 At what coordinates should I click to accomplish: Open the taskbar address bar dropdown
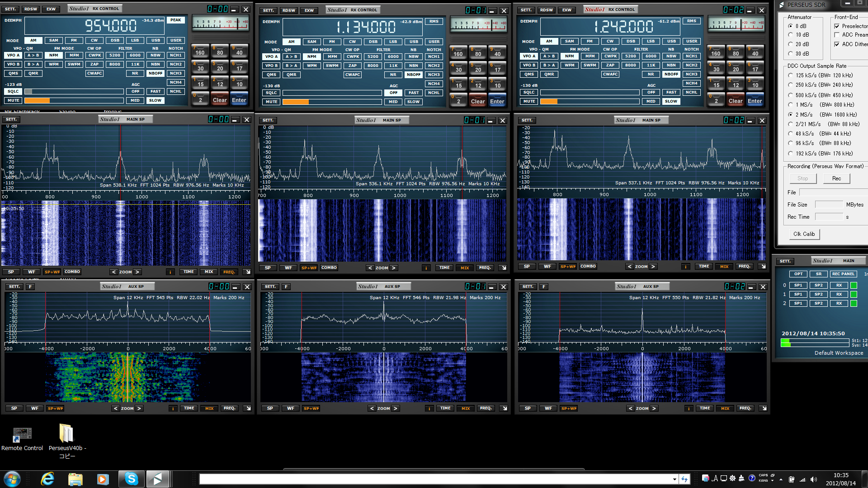point(675,479)
